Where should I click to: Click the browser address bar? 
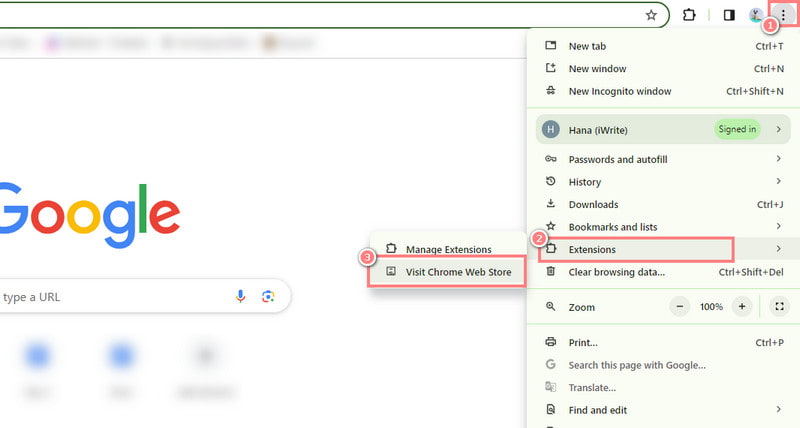(x=332, y=15)
